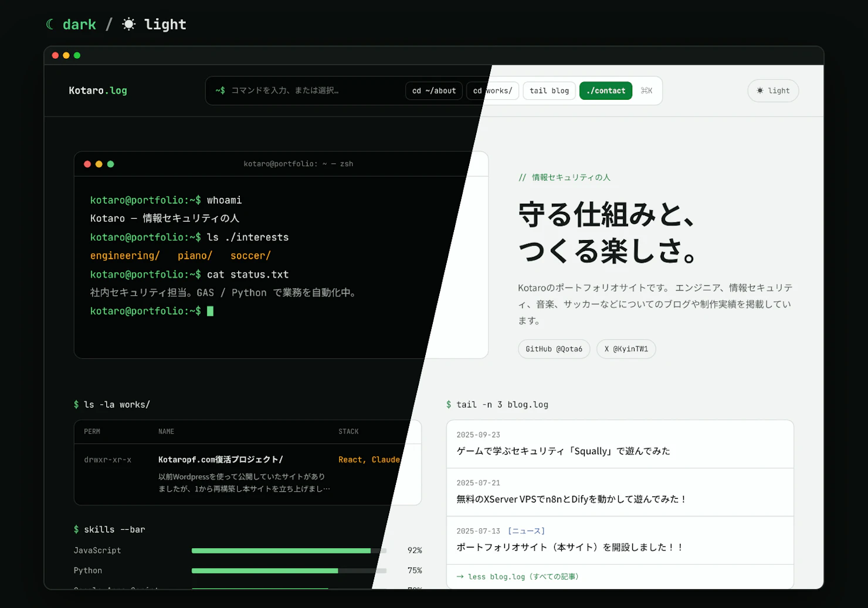Click the "soccer/" directory in the terminal

coord(251,256)
